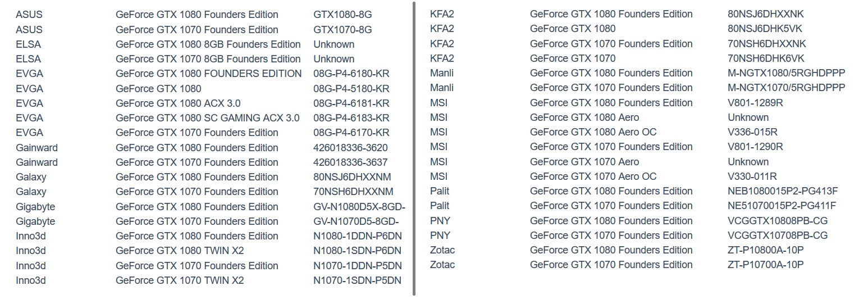Screen dimensions: 868x299
Task: Click part number 08G-P4-6183-KR
Action: pyautogui.click(x=351, y=118)
